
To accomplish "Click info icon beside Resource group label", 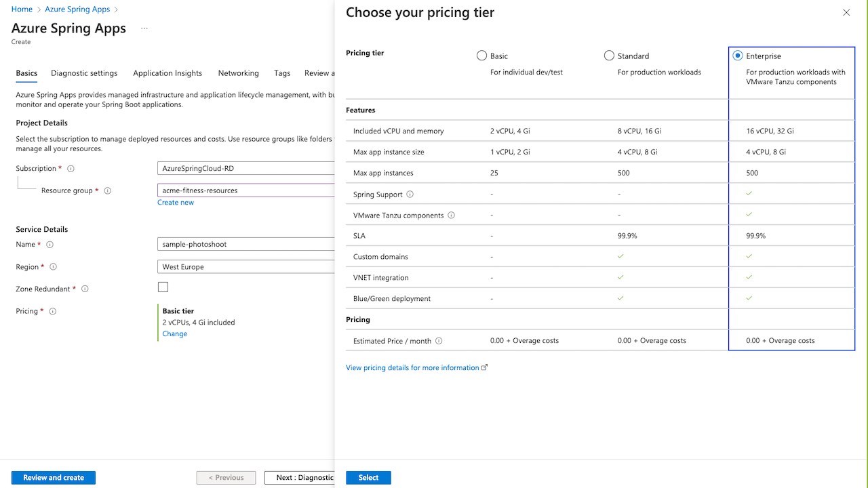I will pyautogui.click(x=108, y=191).
